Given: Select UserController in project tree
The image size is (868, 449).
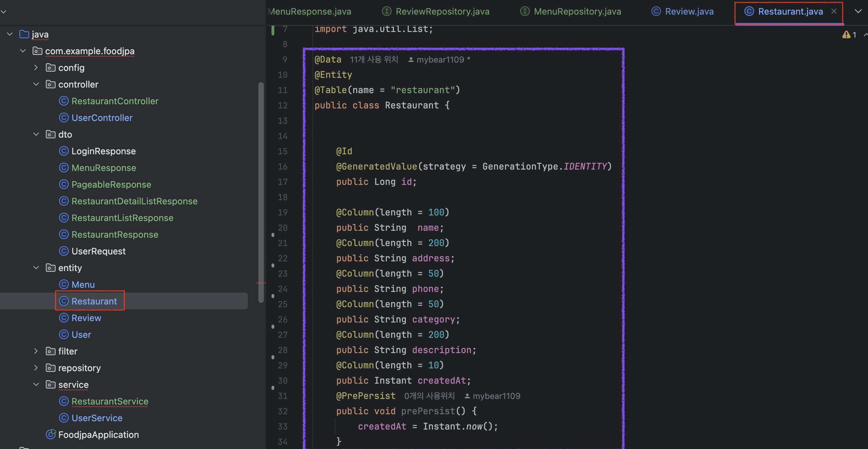Looking at the screenshot, I should [102, 118].
